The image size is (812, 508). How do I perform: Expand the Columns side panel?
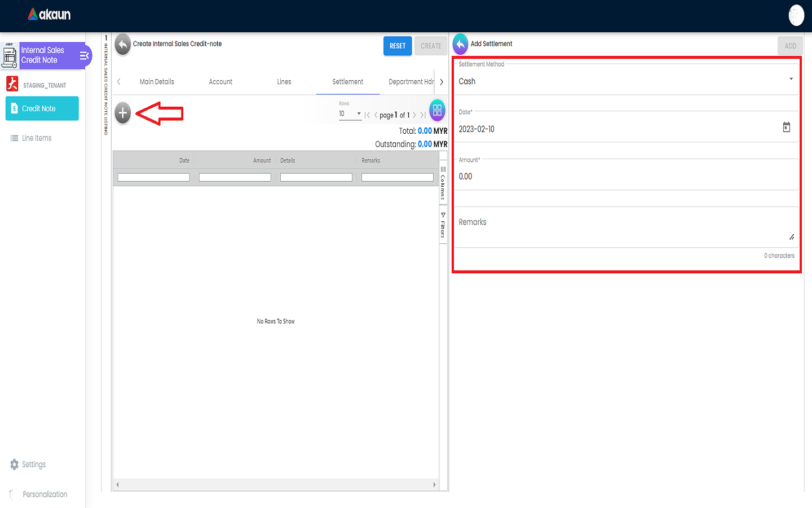[443, 183]
